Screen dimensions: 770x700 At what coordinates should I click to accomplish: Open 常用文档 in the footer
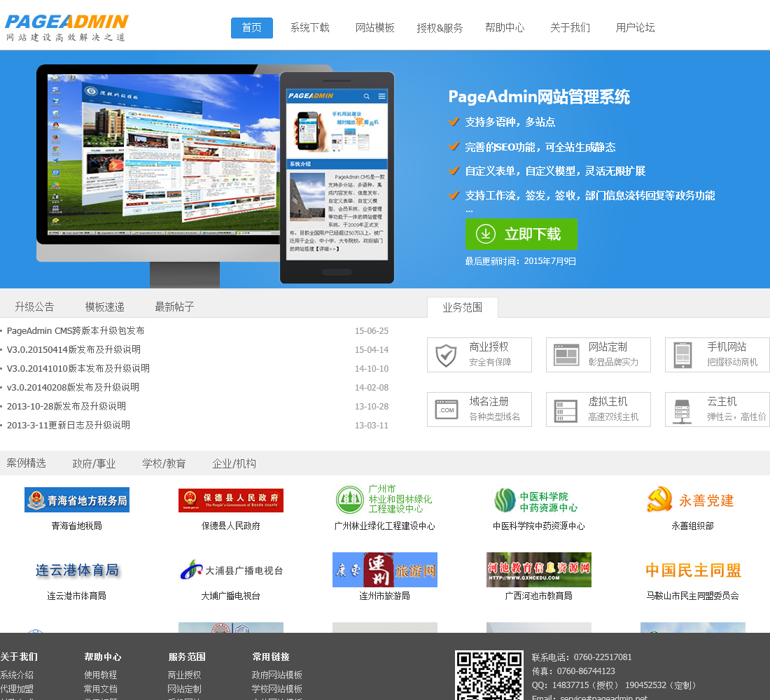[x=101, y=689]
